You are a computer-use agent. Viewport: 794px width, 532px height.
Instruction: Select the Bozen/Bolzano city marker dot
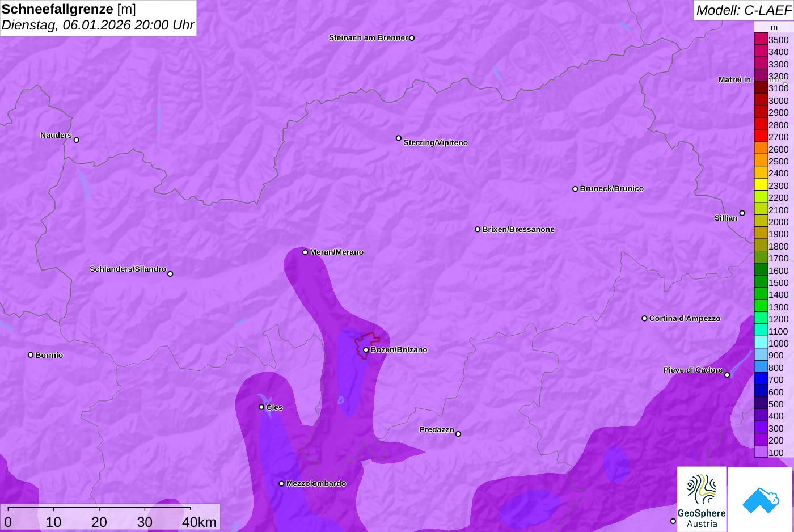(x=366, y=350)
